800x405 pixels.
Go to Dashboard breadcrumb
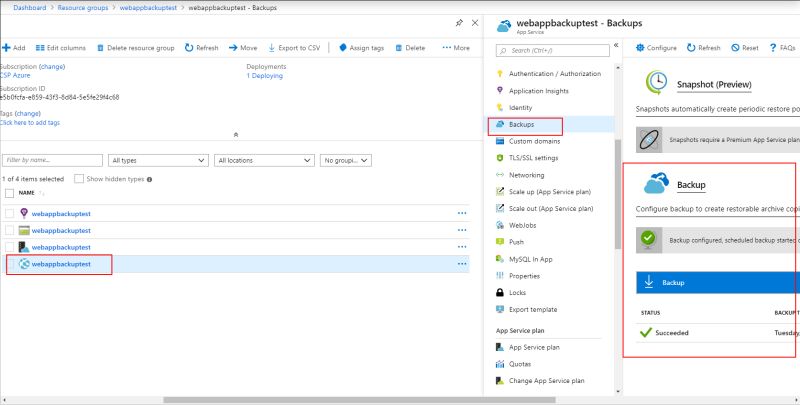pyautogui.click(x=30, y=8)
